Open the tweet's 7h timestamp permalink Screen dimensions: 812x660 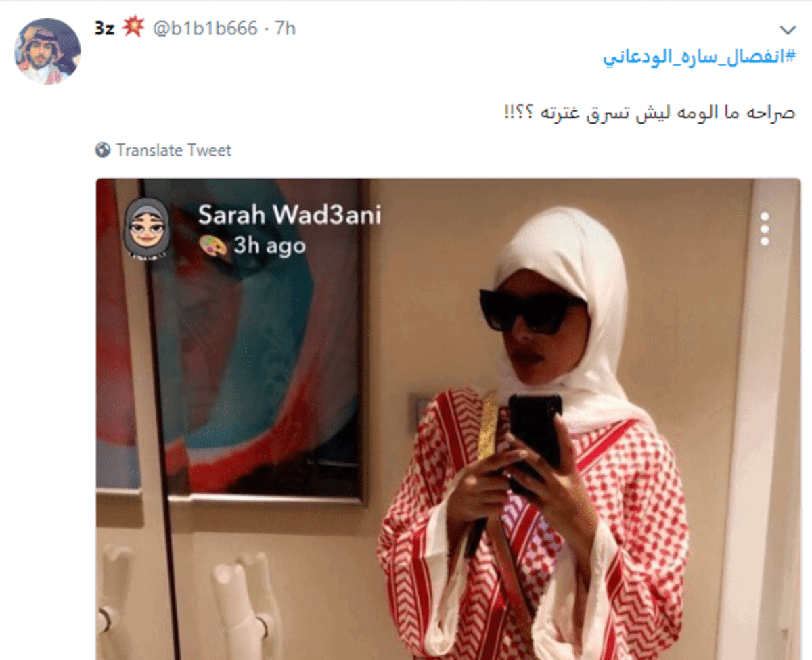286,28
